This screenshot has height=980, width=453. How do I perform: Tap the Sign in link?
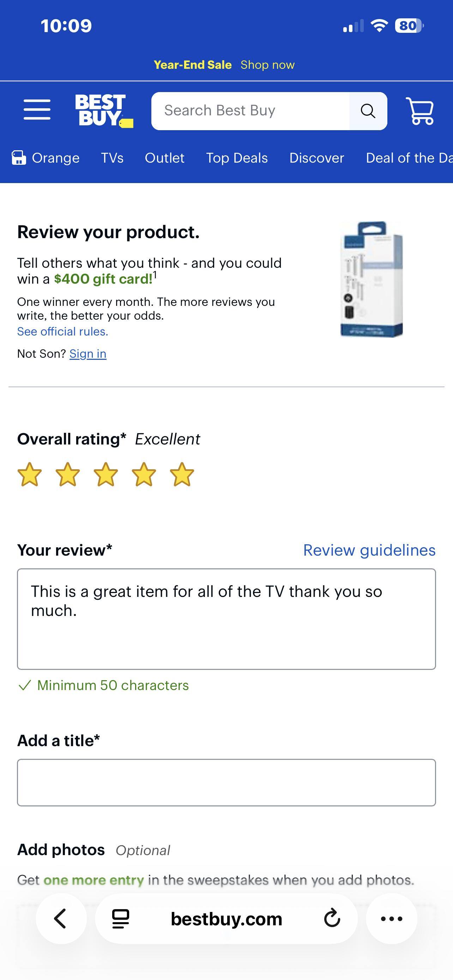(x=87, y=353)
